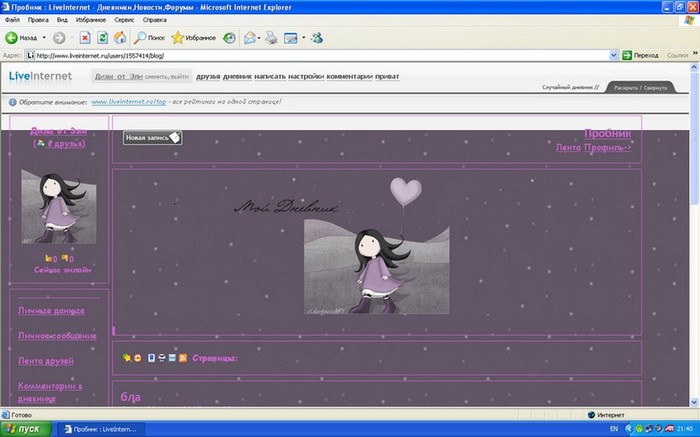Screen dimensions: 700x437
Task: Click the friends icon beside # друзья
Action: pyautogui.click(x=40, y=143)
